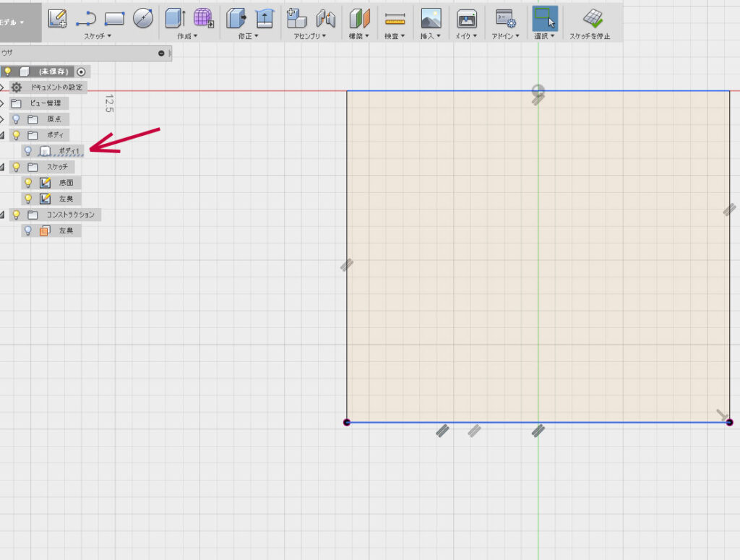This screenshot has width=740, height=560.
Task: Click the Extrude tool icon
Action: [175, 18]
